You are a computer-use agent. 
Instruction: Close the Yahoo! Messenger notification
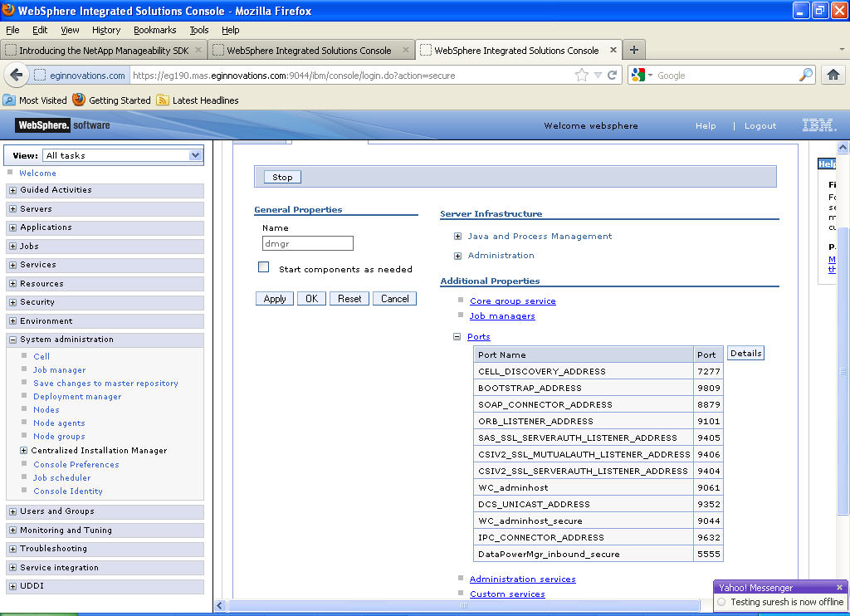click(839, 587)
